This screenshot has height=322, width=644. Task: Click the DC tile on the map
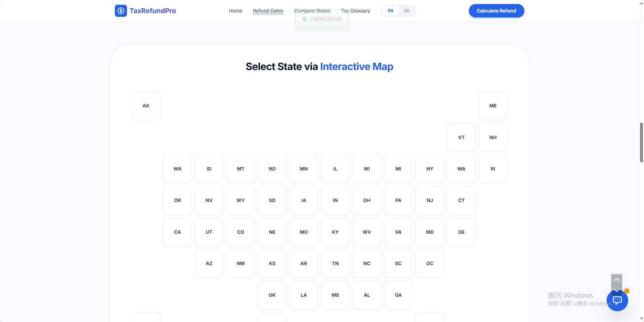430,263
